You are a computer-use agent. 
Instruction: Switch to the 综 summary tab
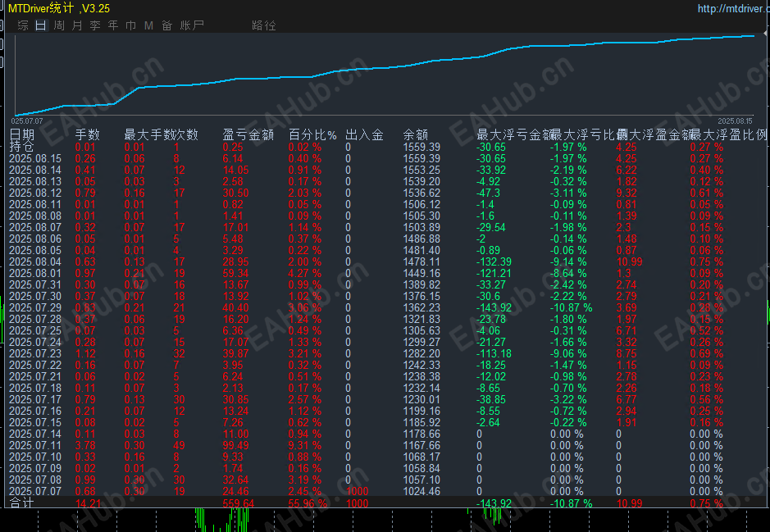23,25
